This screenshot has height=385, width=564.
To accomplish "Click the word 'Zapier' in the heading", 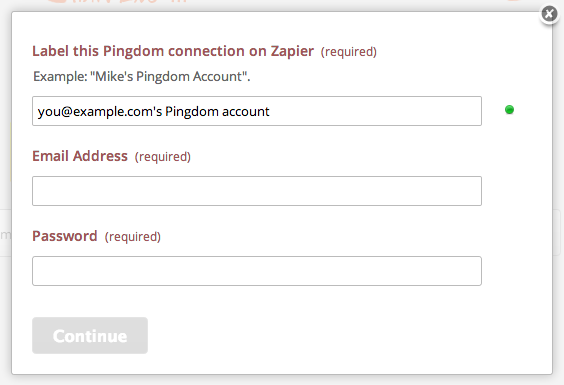I will 292,51.
